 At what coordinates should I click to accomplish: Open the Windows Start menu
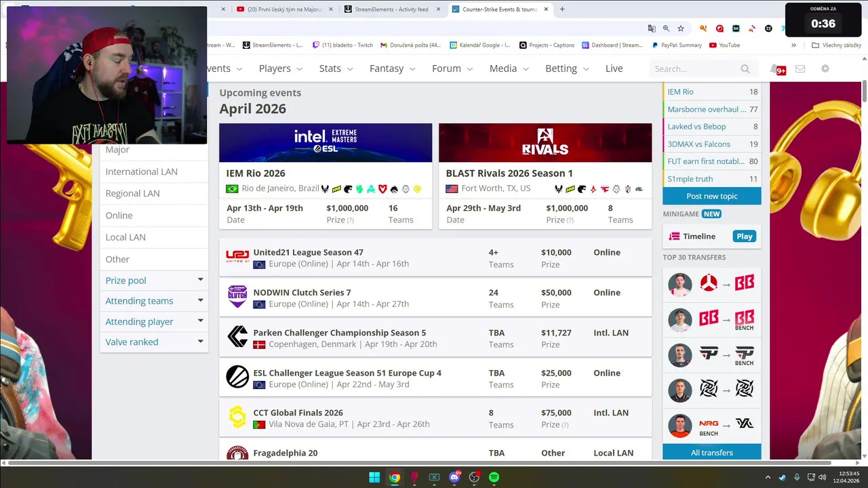click(x=374, y=477)
